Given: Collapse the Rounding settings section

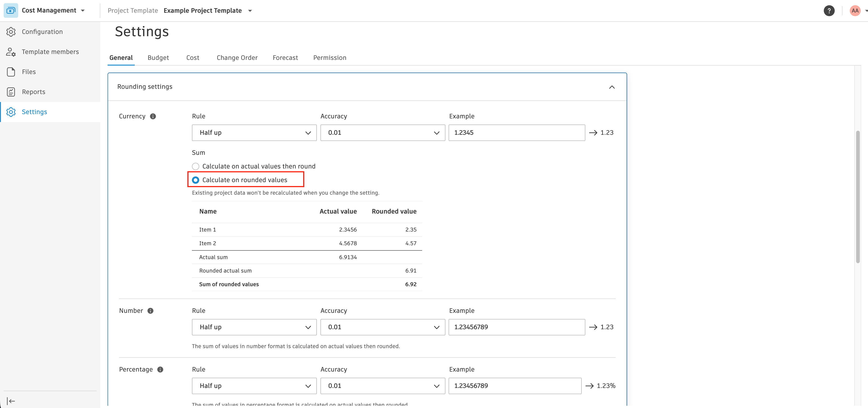Looking at the screenshot, I should 612,87.
